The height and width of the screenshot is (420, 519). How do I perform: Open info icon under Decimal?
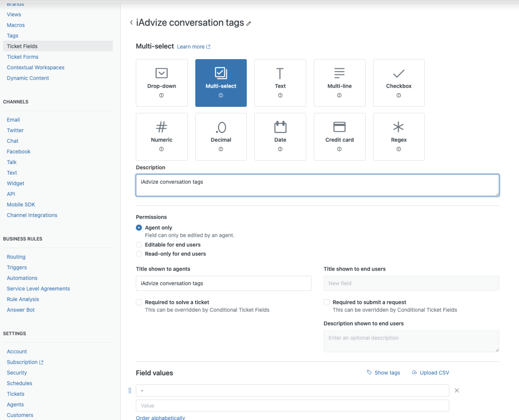pyautogui.click(x=221, y=149)
